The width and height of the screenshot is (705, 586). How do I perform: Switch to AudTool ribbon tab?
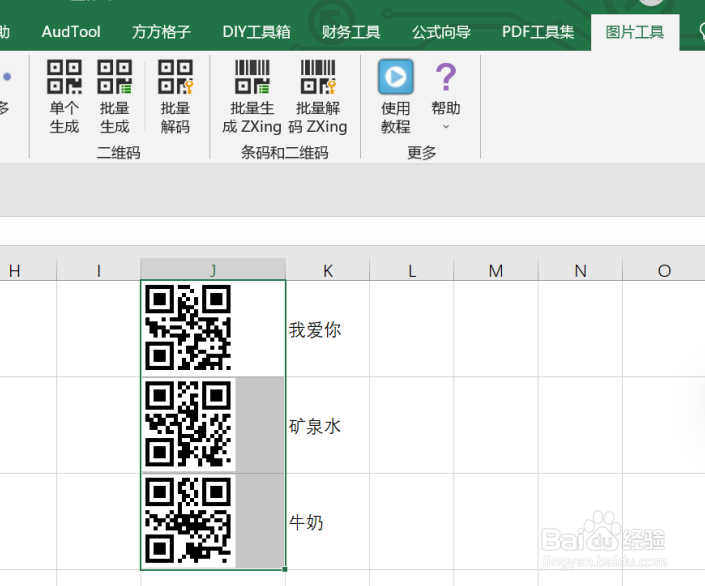[x=71, y=32]
